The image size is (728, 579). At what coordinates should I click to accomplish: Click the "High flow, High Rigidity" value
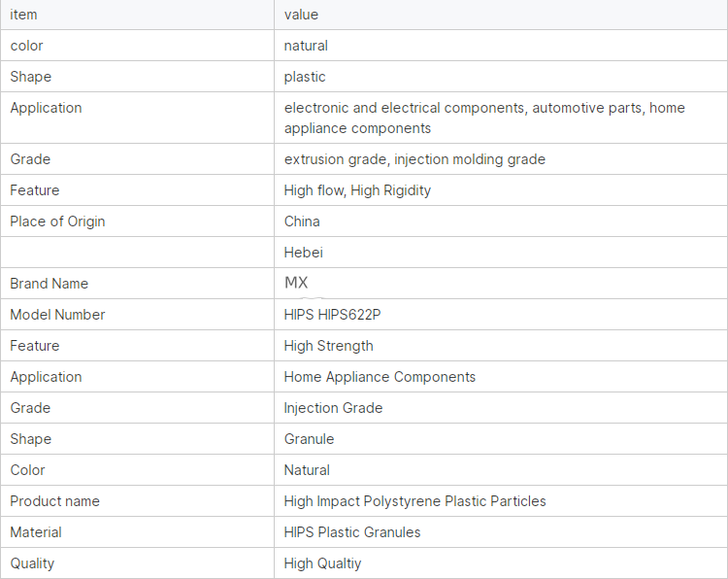tap(357, 190)
